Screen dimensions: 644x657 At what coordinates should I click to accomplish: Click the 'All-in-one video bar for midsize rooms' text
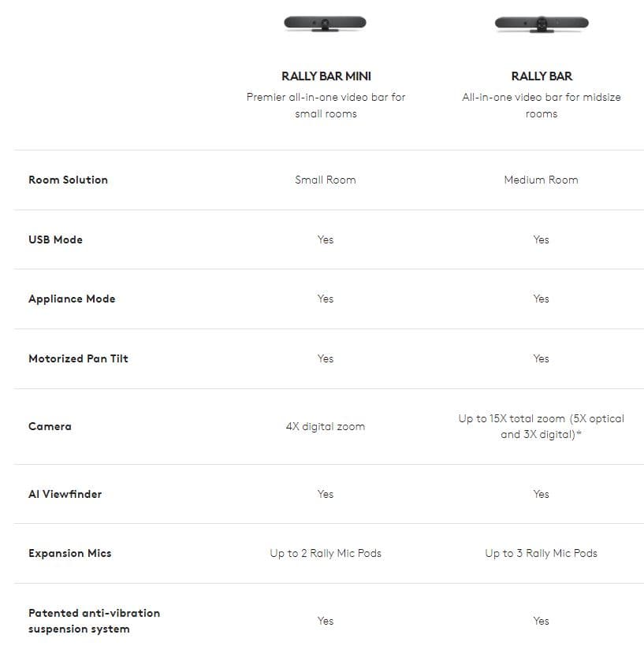(542, 106)
